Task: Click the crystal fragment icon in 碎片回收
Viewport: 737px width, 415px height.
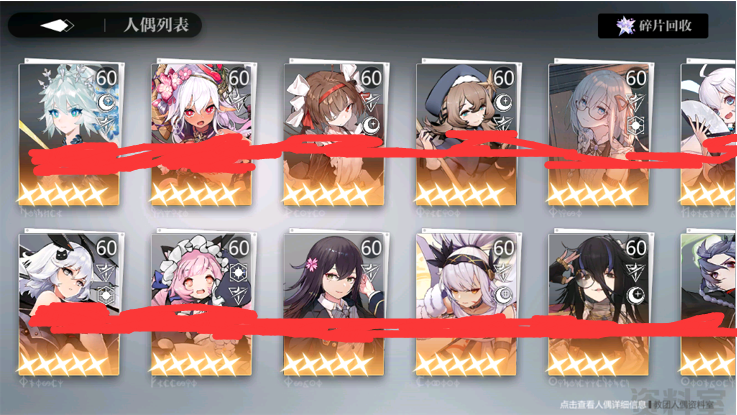Action: 625,25
